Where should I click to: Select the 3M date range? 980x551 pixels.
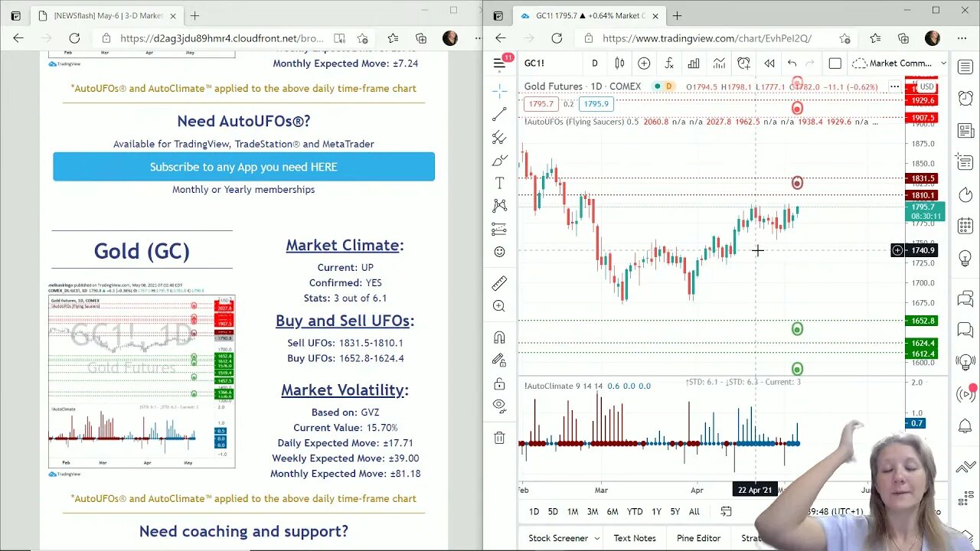[592, 511]
